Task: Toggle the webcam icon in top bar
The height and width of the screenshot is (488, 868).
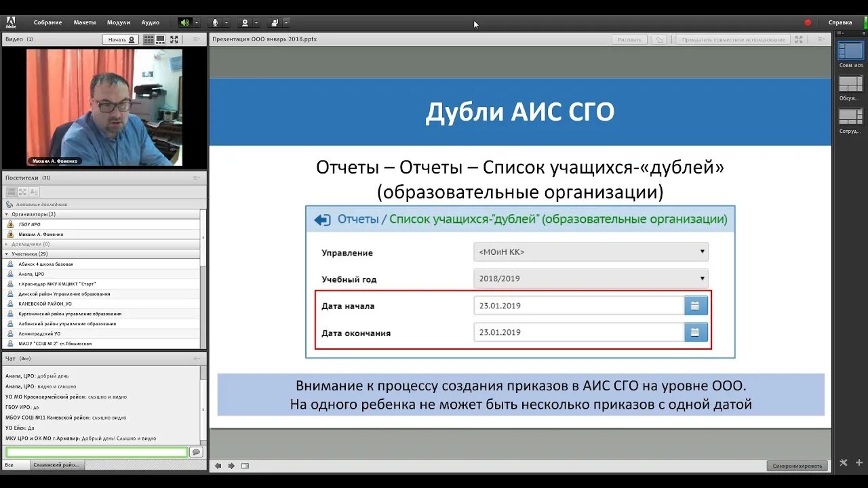Action: pyautogui.click(x=245, y=22)
